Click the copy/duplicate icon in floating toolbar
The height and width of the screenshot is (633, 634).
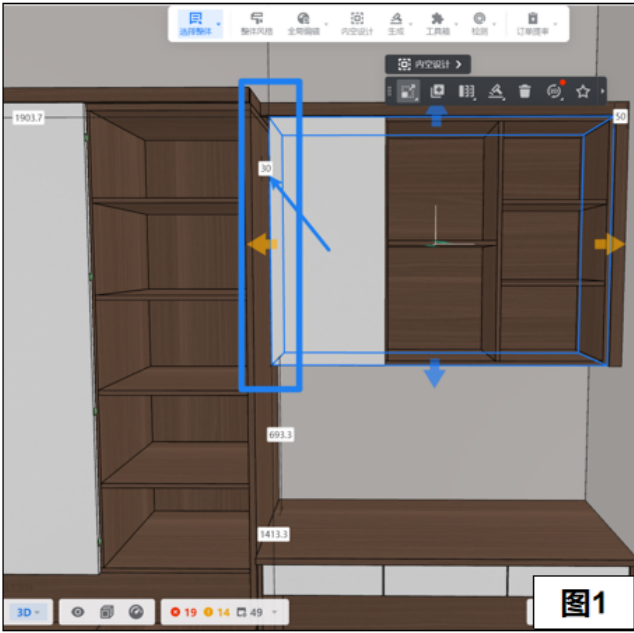(x=437, y=92)
